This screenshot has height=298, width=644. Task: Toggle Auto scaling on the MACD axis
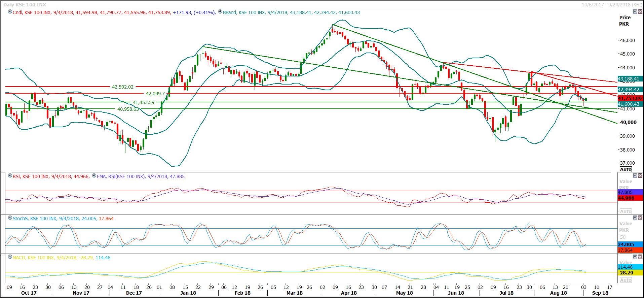pyautogui.click(x=626, y=280)
